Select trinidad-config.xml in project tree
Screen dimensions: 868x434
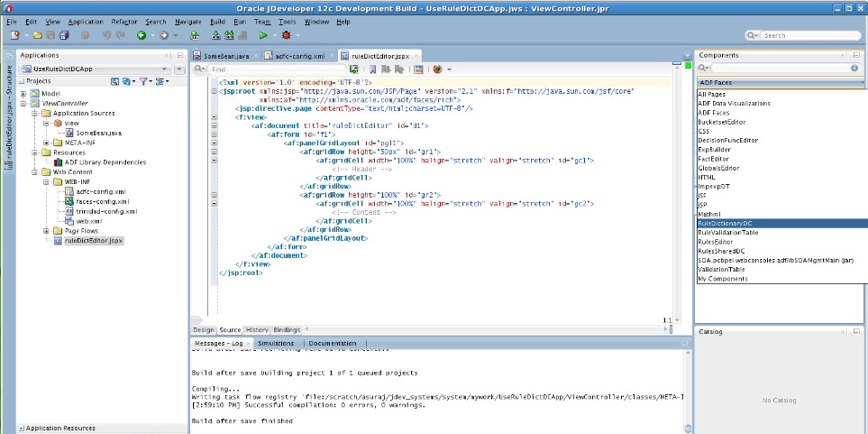106,211
